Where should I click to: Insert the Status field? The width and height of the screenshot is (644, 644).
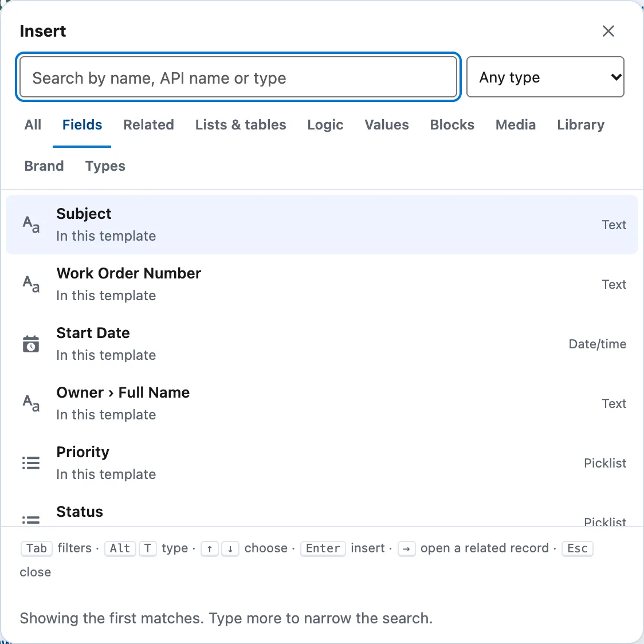(321, 510)
